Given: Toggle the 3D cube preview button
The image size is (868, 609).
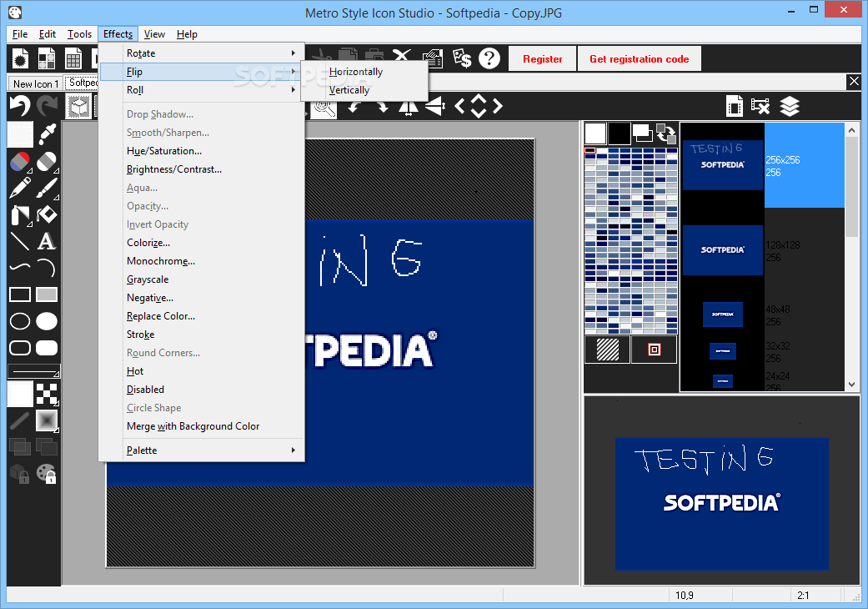Looking at the screenshot, I should pos(78,106).
